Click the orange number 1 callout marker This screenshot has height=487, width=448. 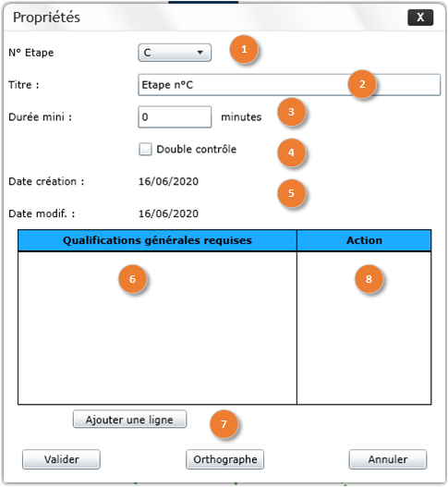[x=244, y=49]
